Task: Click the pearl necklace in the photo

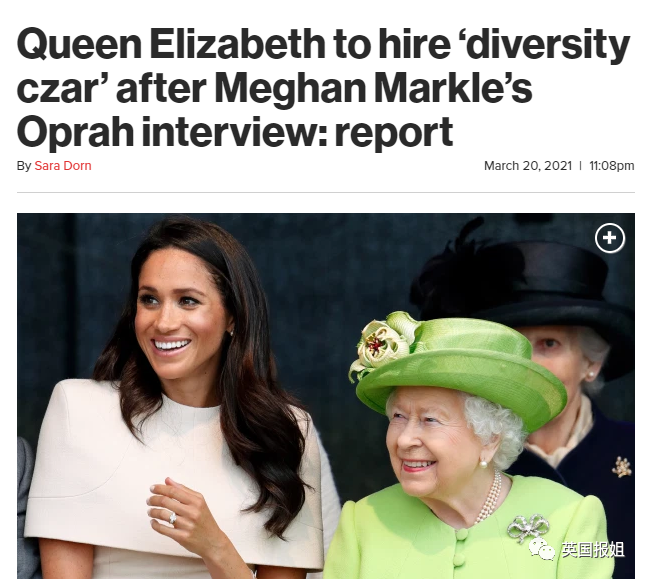Action: click(x=490, y=497)
